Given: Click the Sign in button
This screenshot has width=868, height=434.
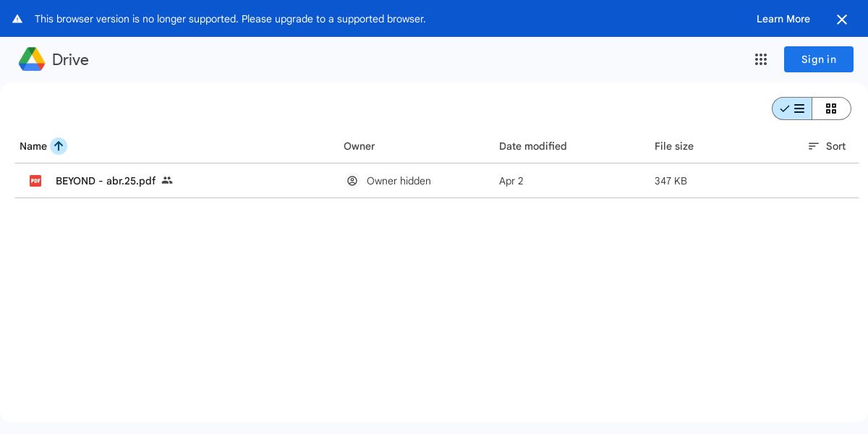Looking at the screenshot, I should pyautogui.click(x=818, y=59).
